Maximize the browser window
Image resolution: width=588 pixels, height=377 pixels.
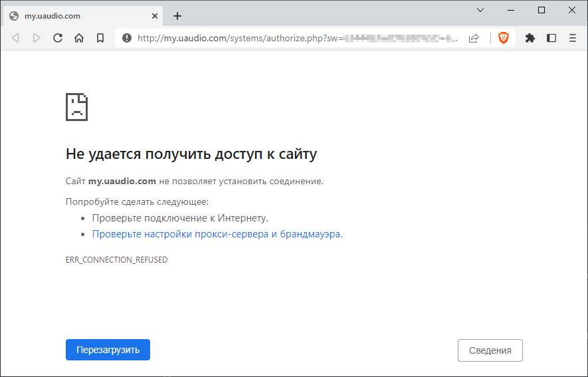(541, 10)
